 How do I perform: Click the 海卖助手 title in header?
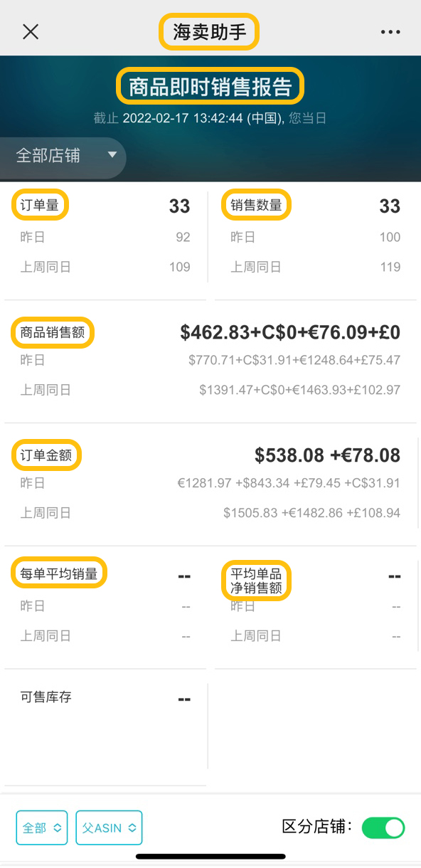pyautogui.click(x=209, y=33)
